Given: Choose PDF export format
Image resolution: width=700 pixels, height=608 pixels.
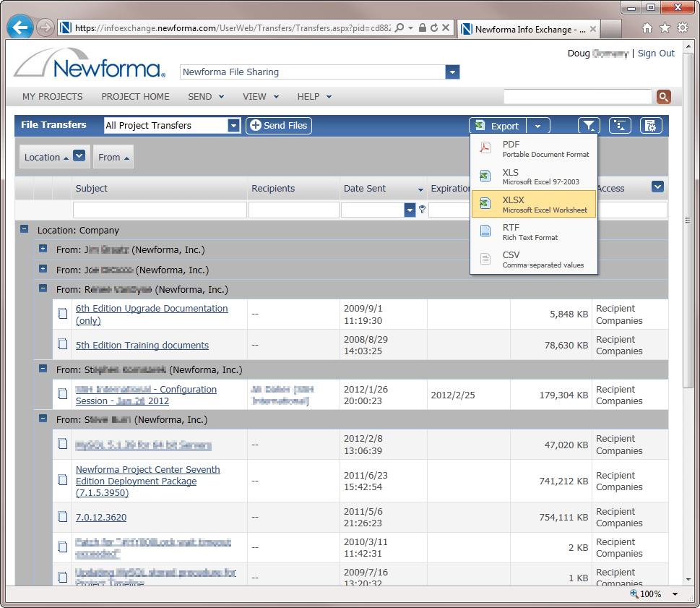Looking at the screenshot, I should [533, 149].
